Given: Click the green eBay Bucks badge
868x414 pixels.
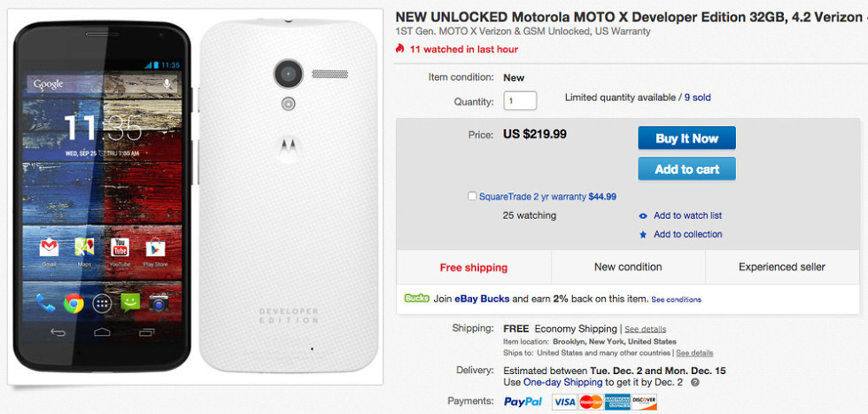Looking at the screenshot, I should (416, 299).
